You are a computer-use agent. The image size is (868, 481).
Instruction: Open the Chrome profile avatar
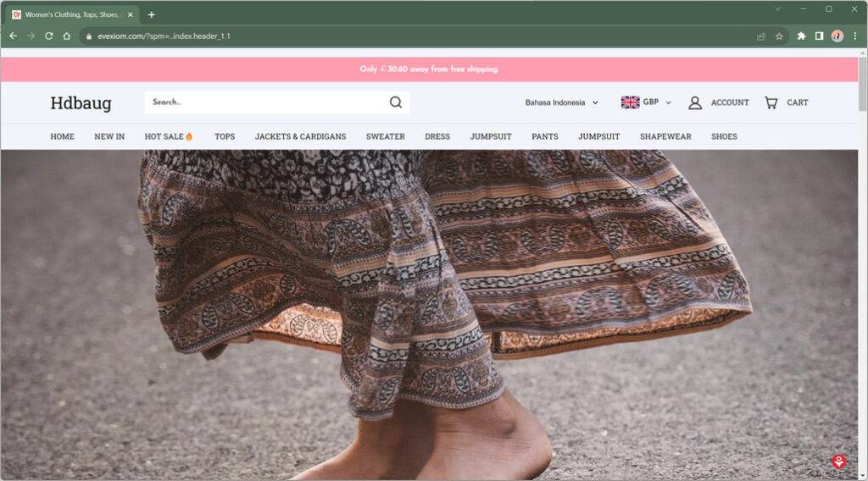837,36
